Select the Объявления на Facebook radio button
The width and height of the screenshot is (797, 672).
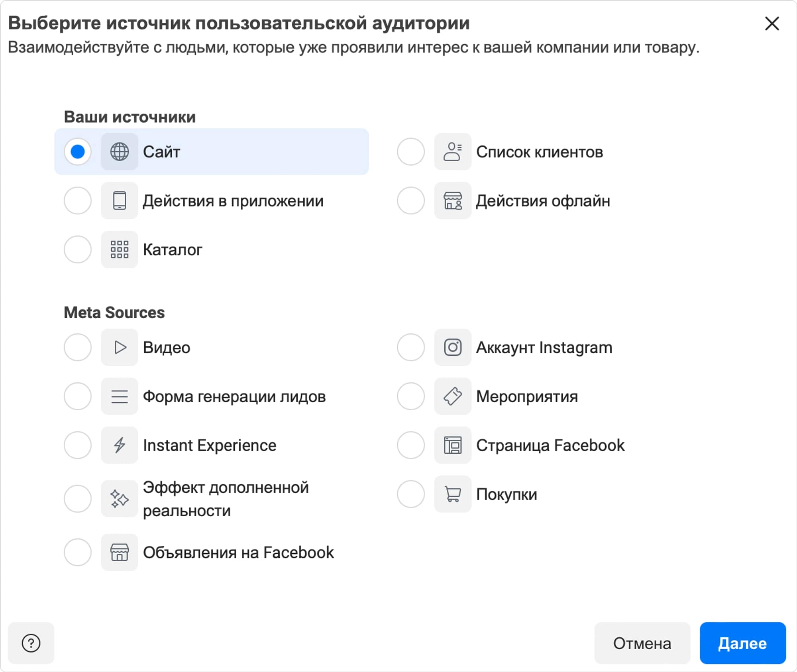pyautogui.click(x=77, y=552)
